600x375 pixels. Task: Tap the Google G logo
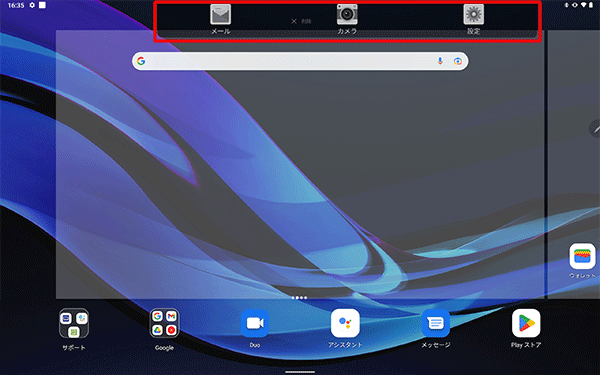pos(141,61)
